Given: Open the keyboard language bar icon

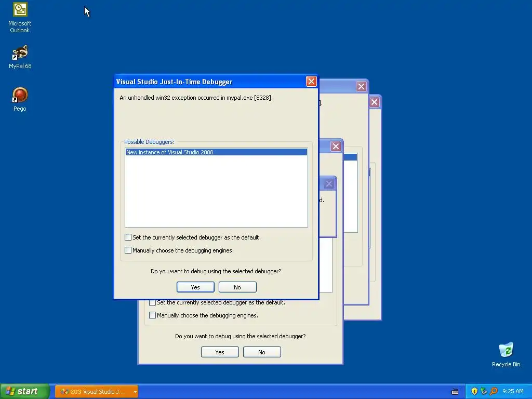Looking at the screenshot, I should click(455, 392).
